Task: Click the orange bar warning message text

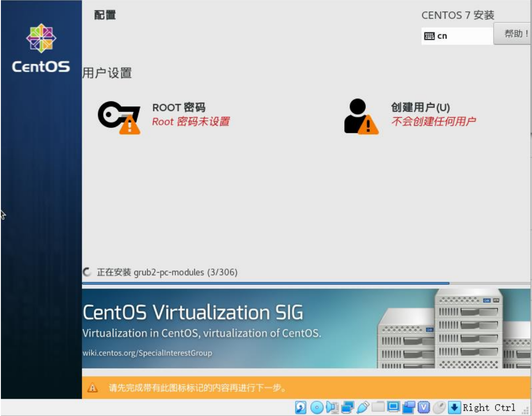Action: [x=198, y=389]
